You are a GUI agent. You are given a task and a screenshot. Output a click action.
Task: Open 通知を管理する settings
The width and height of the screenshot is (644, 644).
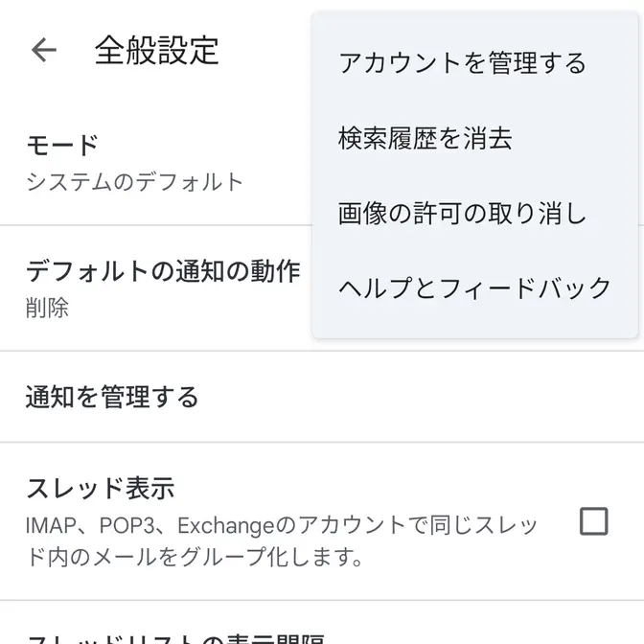coord(112,397)
